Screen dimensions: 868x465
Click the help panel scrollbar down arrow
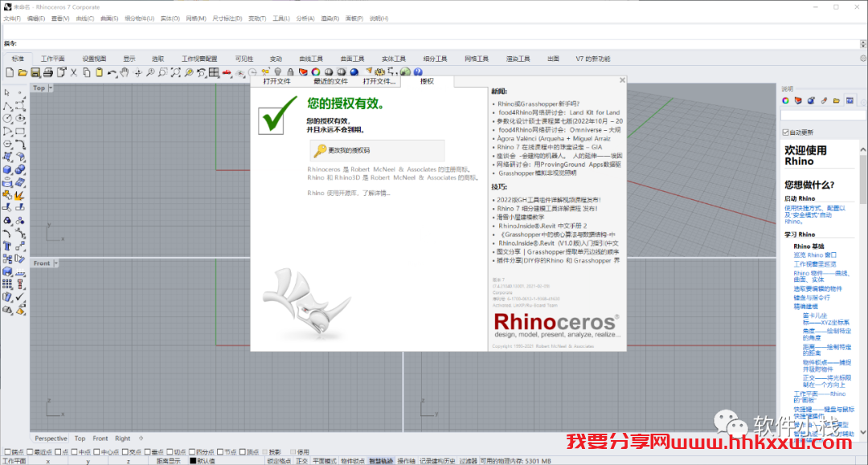863,432
